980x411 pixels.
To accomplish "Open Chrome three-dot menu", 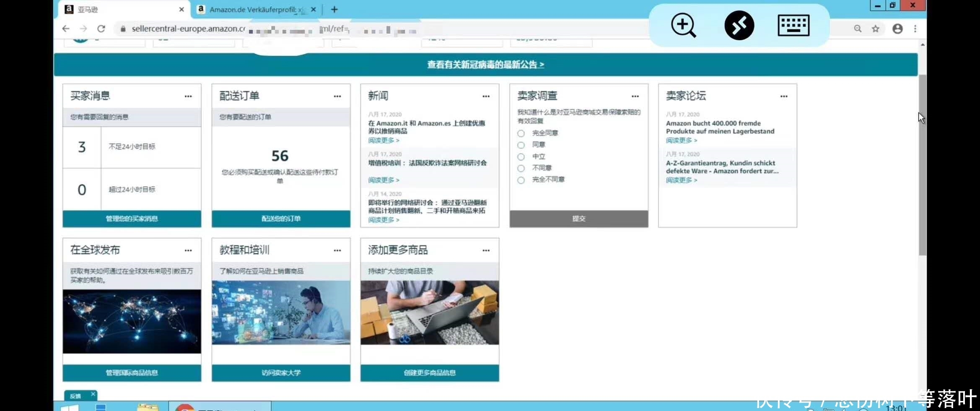I will coord(915,29).
